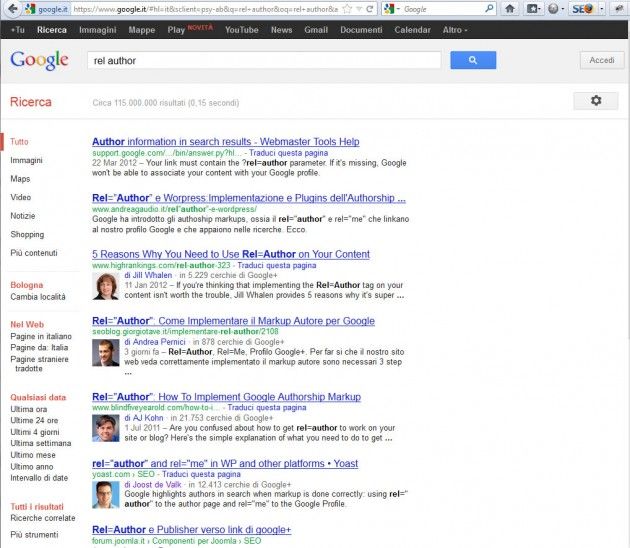630x548 pixels.
Task: Select Shopping filter in left sidebar
Action: (x=27, y=234)
